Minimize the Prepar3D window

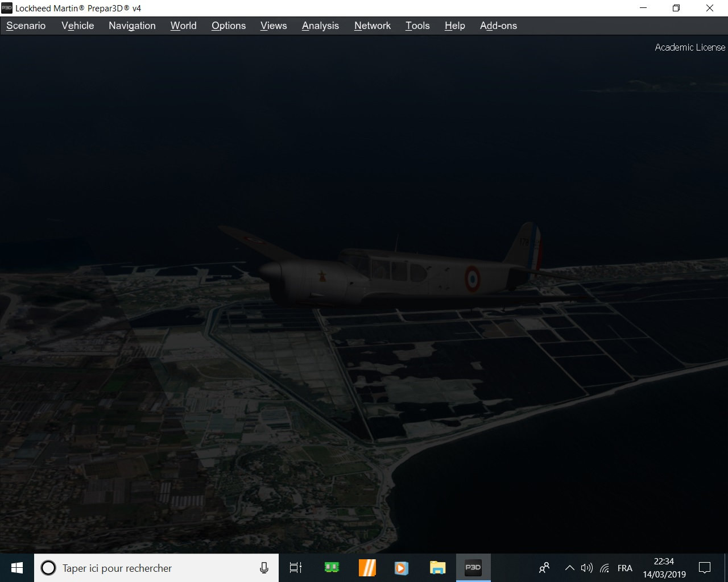(643, 8)
